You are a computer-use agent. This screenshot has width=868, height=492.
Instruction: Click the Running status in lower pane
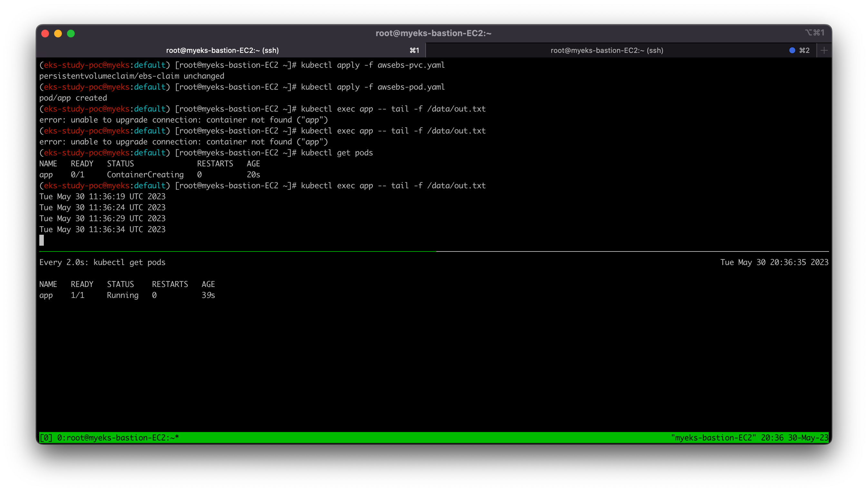122,295
